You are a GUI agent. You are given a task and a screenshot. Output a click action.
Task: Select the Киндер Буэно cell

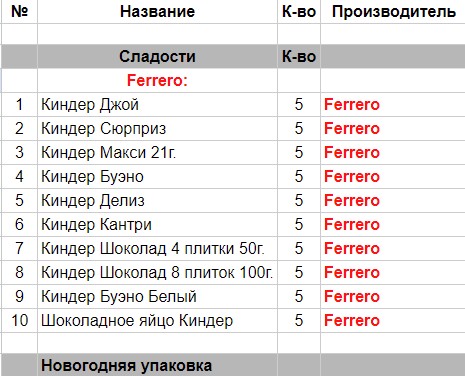click(x=157, y=176)
